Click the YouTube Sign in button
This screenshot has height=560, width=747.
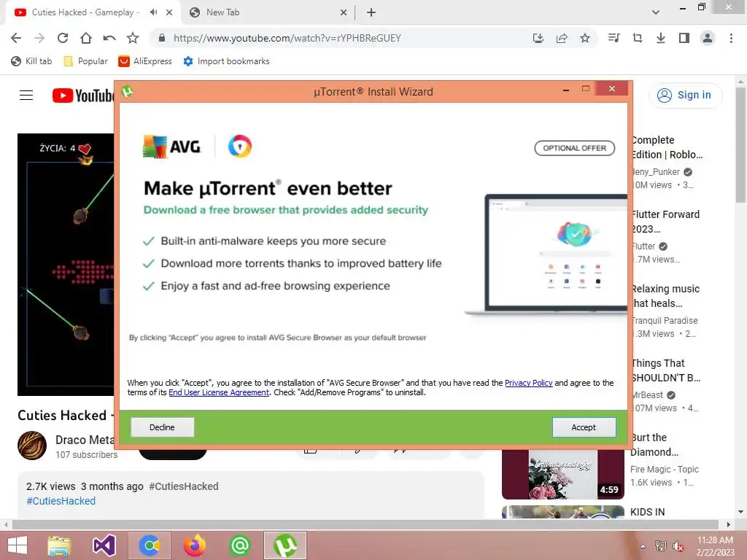685,96
